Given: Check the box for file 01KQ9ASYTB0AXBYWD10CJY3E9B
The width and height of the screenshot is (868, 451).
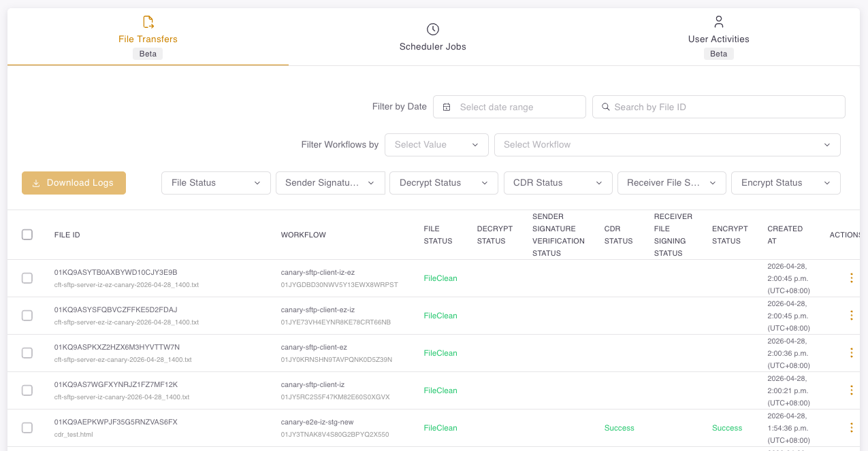Looking at the screenshot, I should (x=27, y=278).
